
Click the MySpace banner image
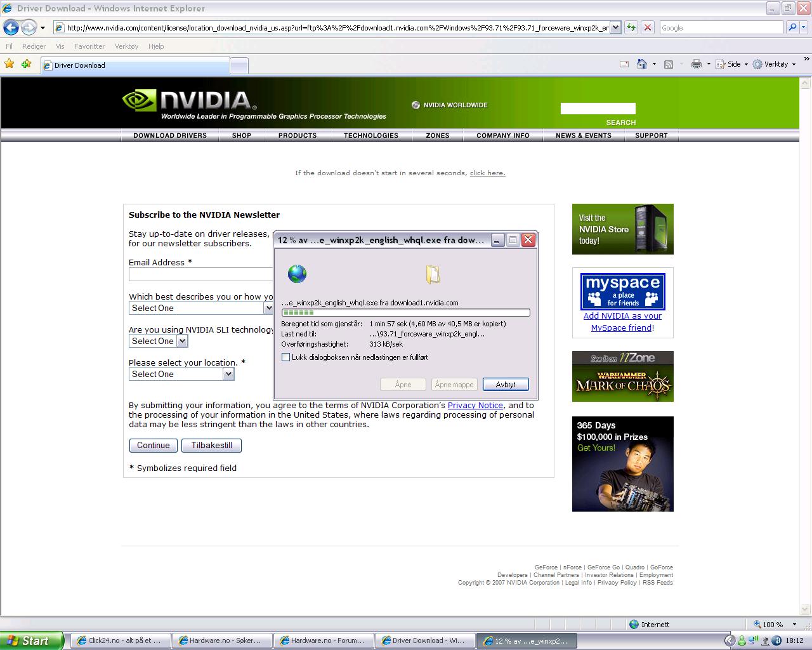623,291
